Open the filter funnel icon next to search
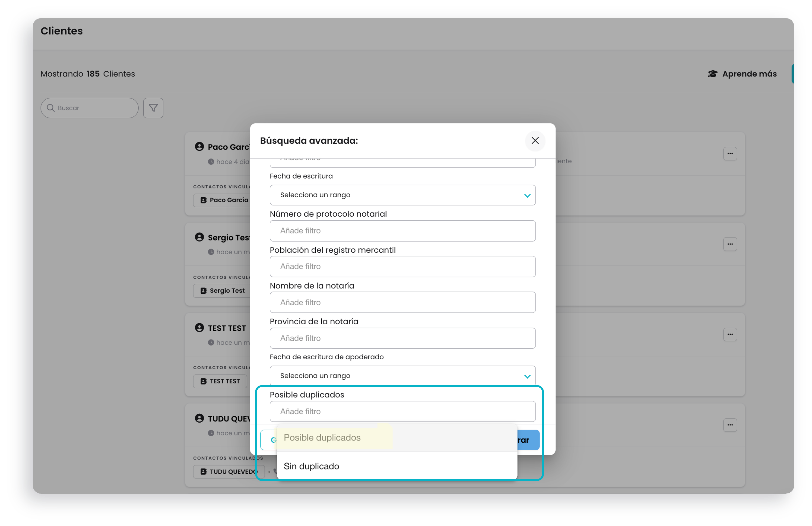The height and width of the screenshot is (526, 812). [153, 108]
